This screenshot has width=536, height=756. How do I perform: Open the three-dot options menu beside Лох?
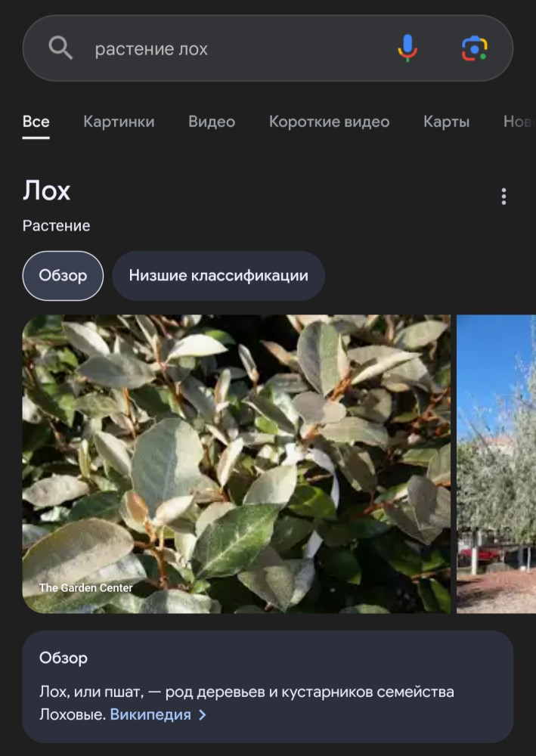[x=503, y=197]
